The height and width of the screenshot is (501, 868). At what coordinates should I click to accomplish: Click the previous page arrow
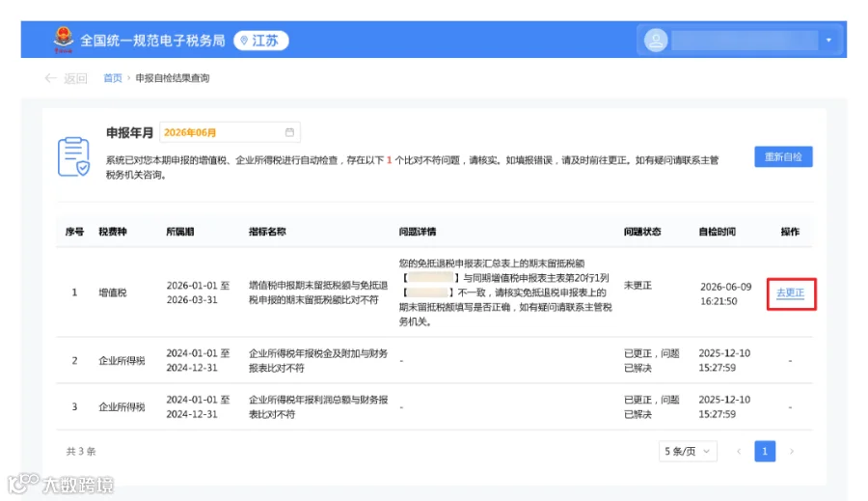[x=739, y=451]
